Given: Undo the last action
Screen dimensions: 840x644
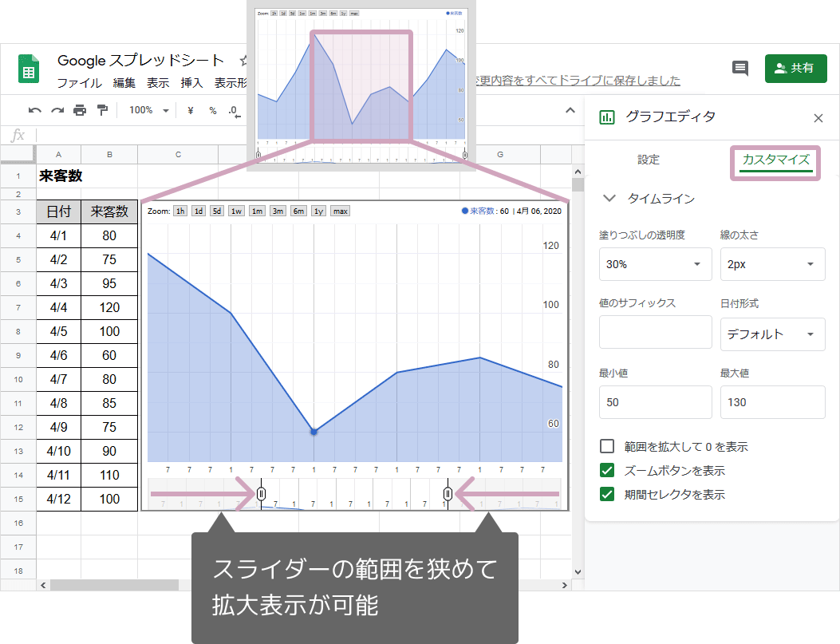Looking at the screenshot, I should [x=35, y=110].
